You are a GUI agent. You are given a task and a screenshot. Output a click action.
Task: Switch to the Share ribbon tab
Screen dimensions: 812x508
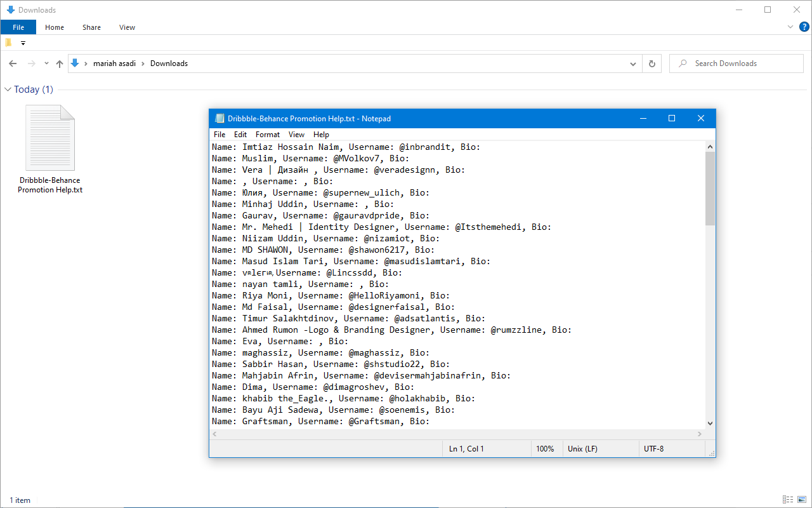coord(91,27)
